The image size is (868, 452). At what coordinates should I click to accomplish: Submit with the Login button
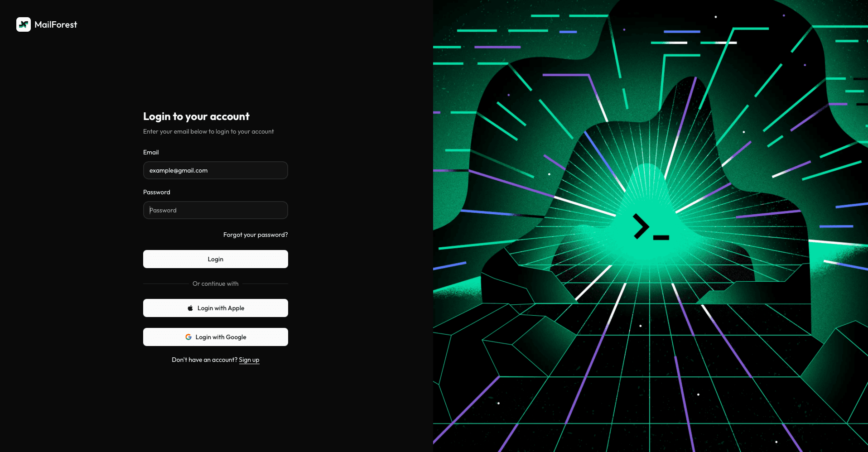pyautogui.click(x=216, y=259)
